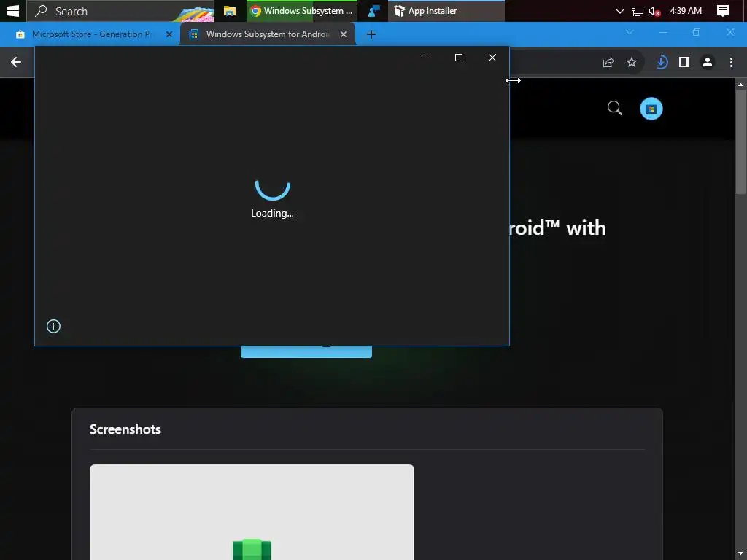Click the store page search magnifier
Image resolution: width=747 pixels, height=560 pixels.
pos(614,108)
